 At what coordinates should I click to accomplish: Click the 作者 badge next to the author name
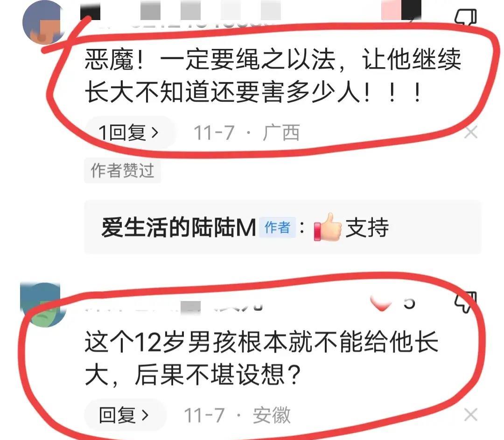pyautogui.click(x=277, y=228)
